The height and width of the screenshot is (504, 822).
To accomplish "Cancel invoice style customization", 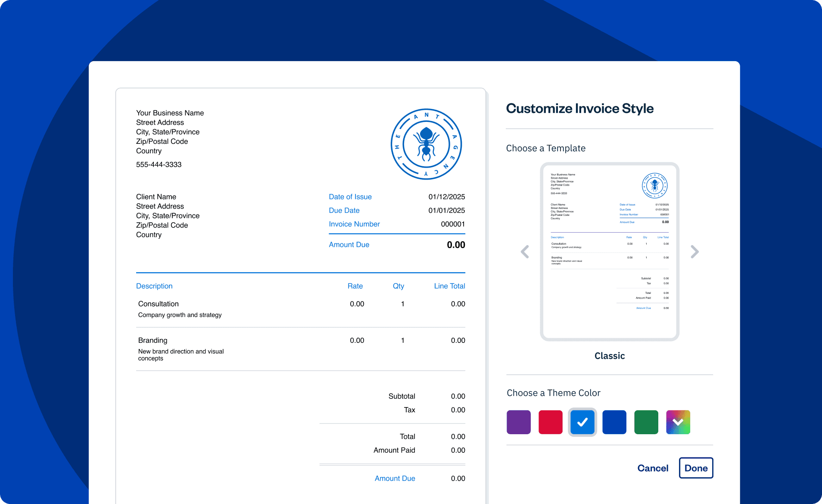I will click(653, 468).
